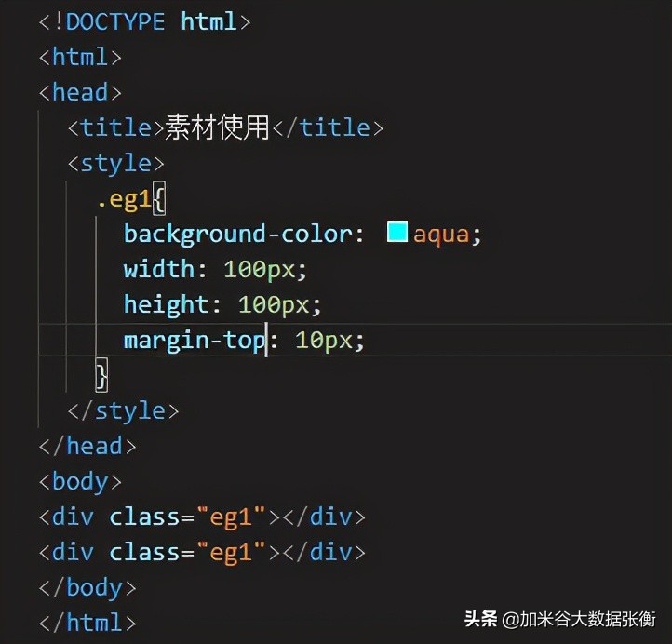Click the closing curly brace

[101, 375]
